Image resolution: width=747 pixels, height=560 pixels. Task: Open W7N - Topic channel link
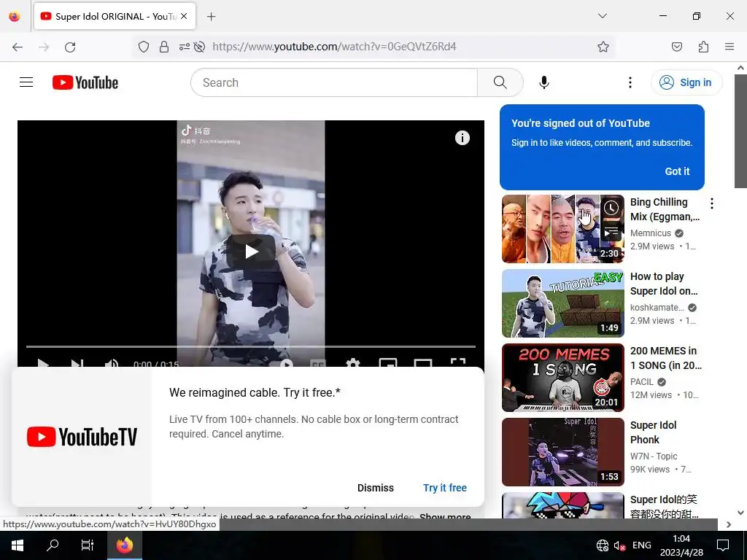(x=653, y=456)
